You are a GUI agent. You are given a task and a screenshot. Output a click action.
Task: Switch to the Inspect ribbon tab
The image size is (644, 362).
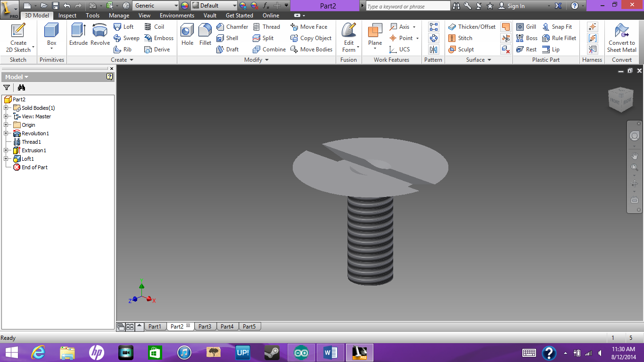pyautogui.click(x=67, y=15)
